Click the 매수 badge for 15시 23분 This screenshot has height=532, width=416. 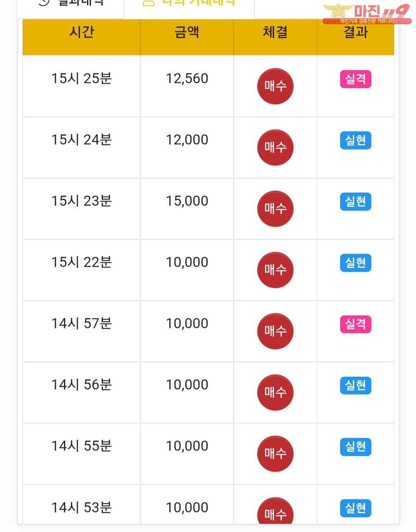275,209
